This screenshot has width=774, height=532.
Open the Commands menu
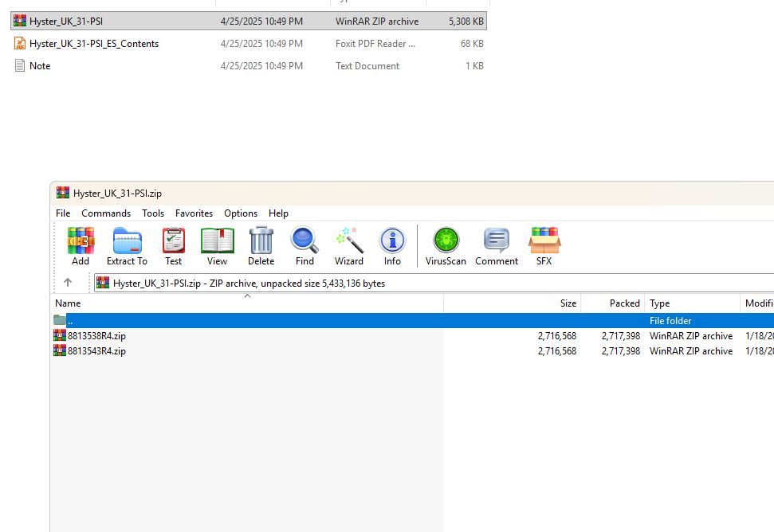pyautogui.click(x=105, y=213)
